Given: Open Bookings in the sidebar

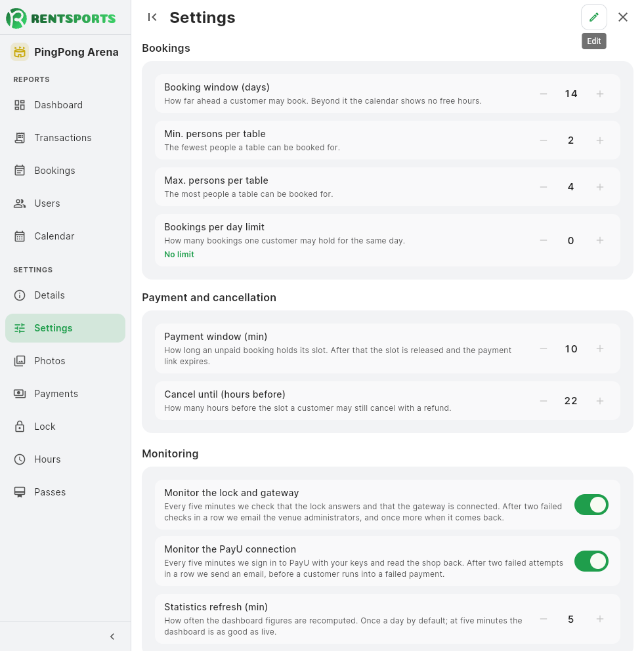Looking at the screenshot, I should click(65, 171).
